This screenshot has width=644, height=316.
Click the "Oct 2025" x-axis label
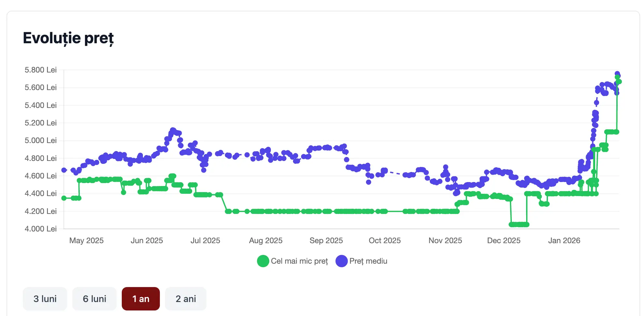pos(385,241)
